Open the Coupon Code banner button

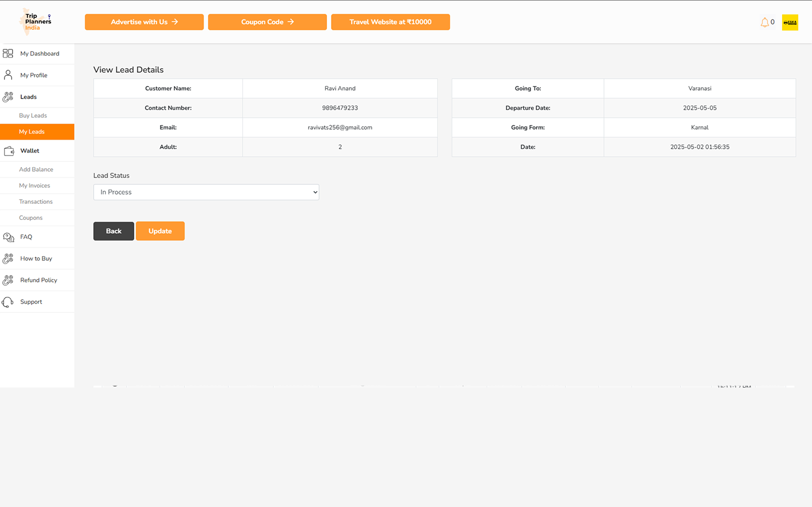click(267, 22)
